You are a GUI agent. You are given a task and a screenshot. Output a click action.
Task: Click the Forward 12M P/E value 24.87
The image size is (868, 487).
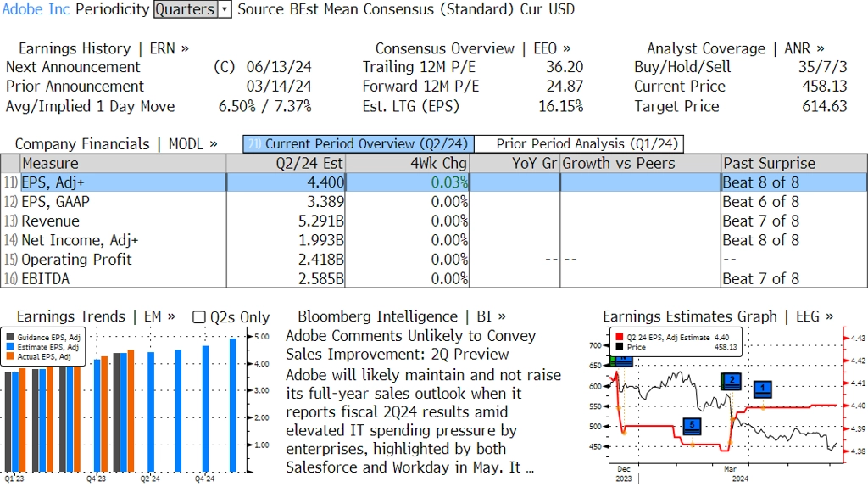(x=565, y=87)
